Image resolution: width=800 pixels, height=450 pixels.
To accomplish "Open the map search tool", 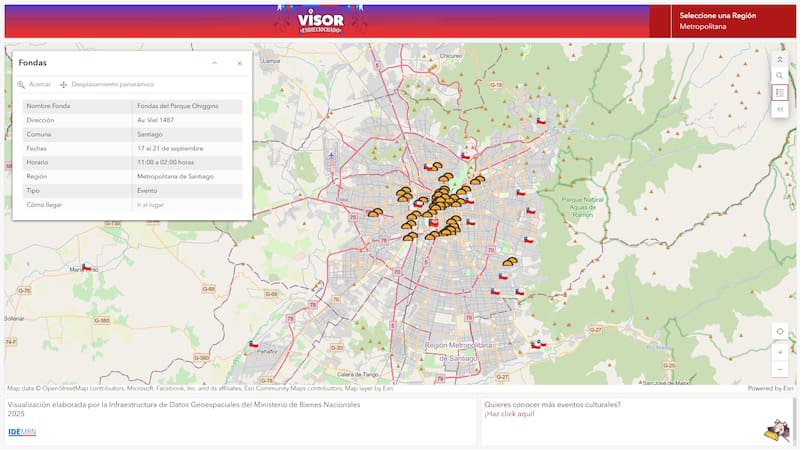I will coord(780,76).
